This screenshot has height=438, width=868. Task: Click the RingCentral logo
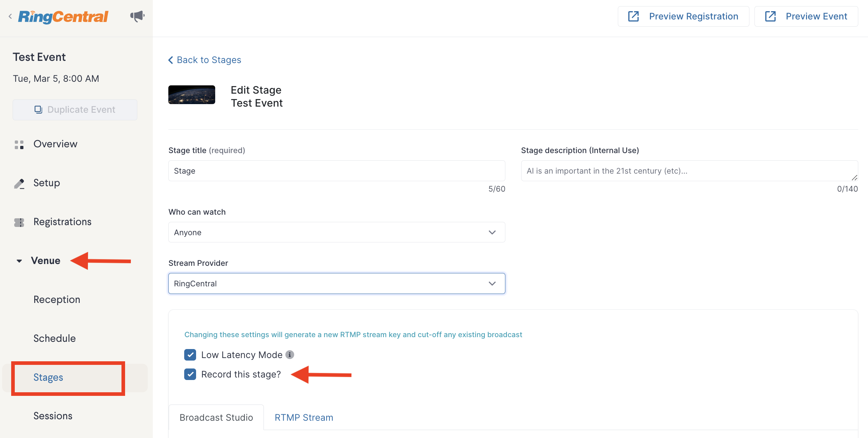[63, 17]
